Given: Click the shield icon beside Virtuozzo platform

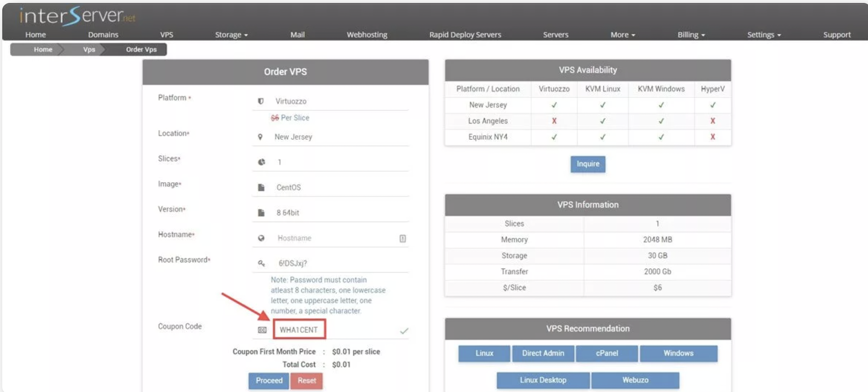Looking at the screenshot, I should tap(261, 101).
